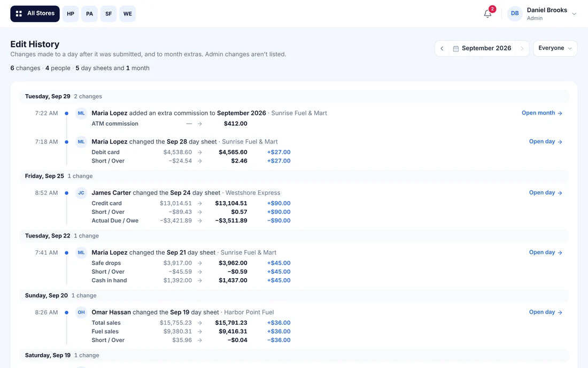Open the September 2026 month picker
Image resolution: width=588 pixels, height=368 pixels.
point(482,48)
